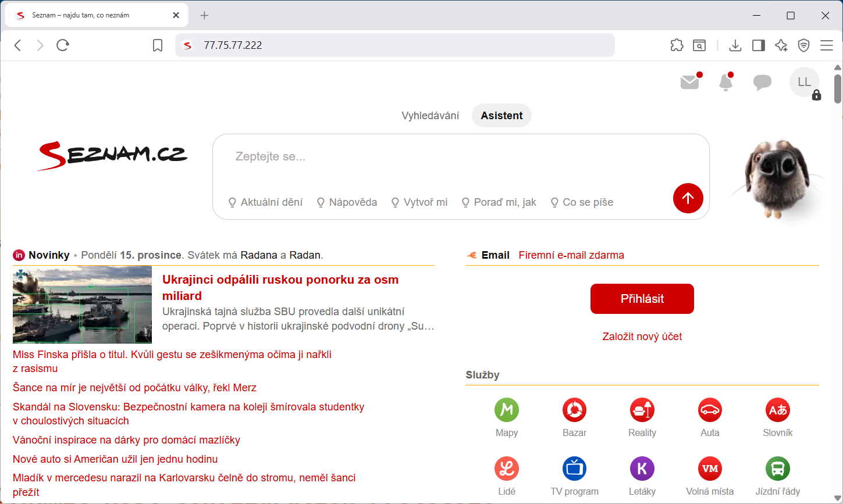Switch to the Vyhledávání tab
This screenshot has height=504, width=843.
430,115
